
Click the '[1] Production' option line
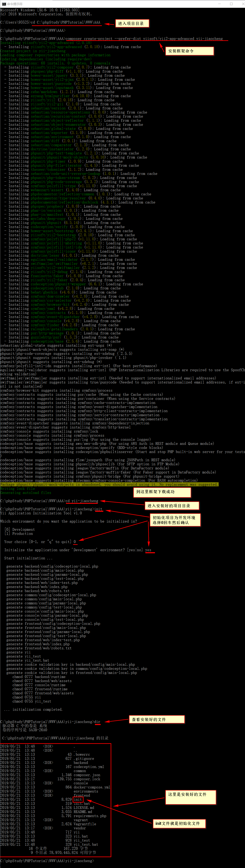point(19,533)
